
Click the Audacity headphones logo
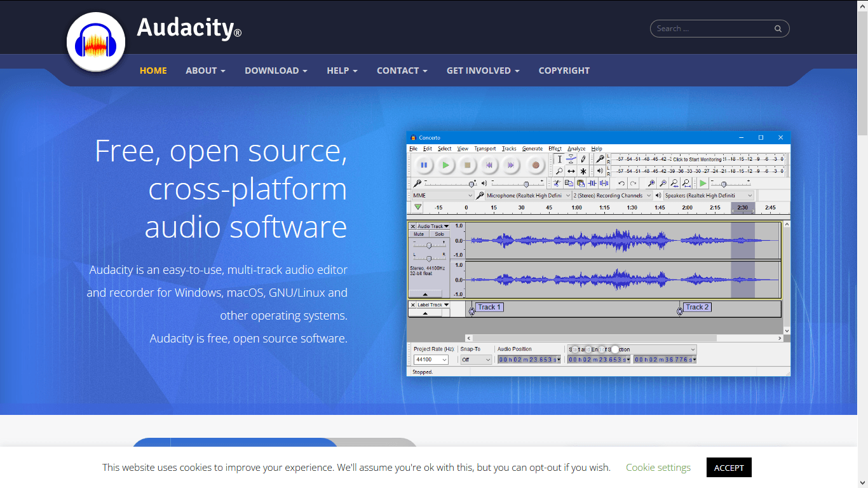click(x=96, y=43)
